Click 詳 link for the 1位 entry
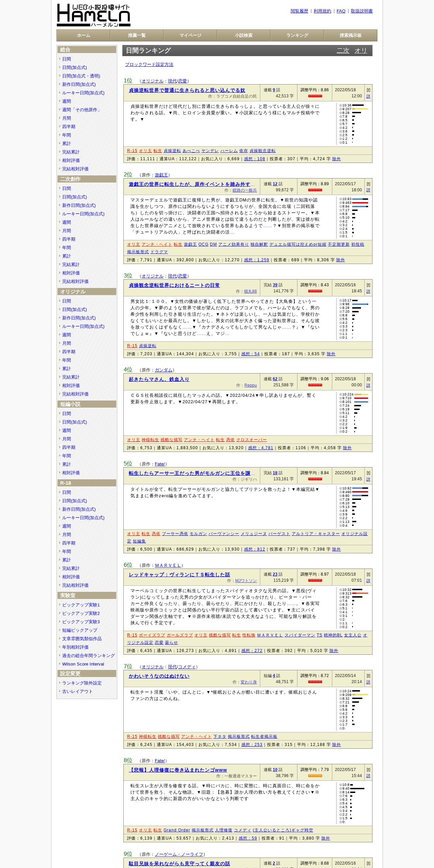 point(368,96)
